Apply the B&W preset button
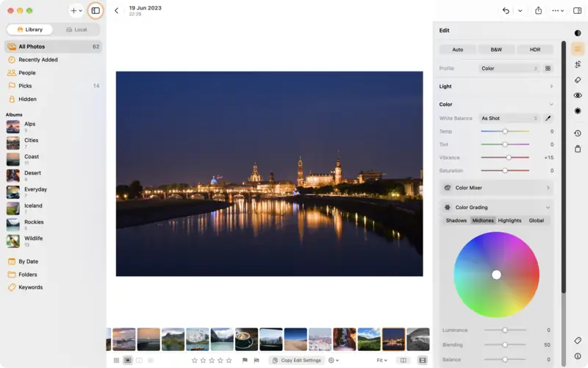The width and height of the screenshot is (588, 368). tap(496, 49)
